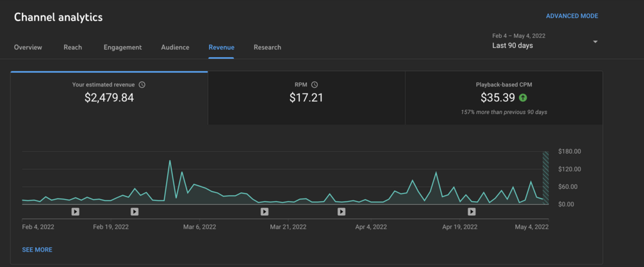Image resolution: width=644 pixels, height=267 pixels.
Task: Select the Playback-based CPM metric card
Action: 504,98
